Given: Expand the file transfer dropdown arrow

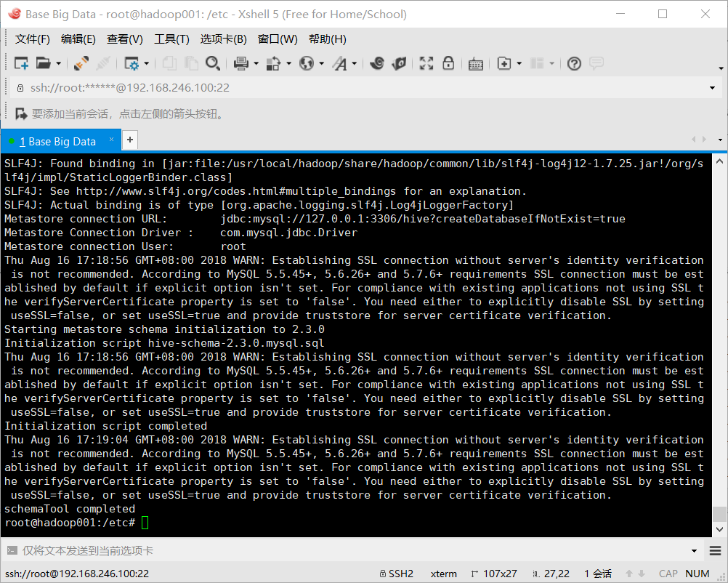Looking at the screenshot, I should click(x=288, y=63).
